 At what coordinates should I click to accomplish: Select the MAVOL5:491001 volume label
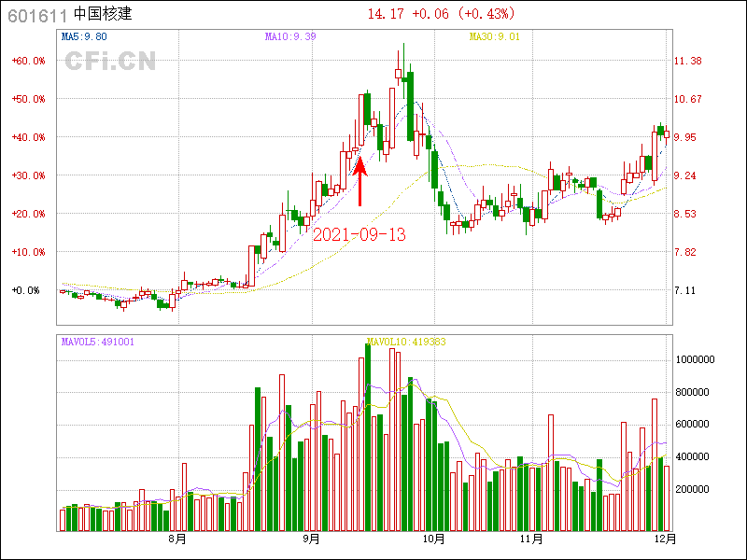pos(98,342)
